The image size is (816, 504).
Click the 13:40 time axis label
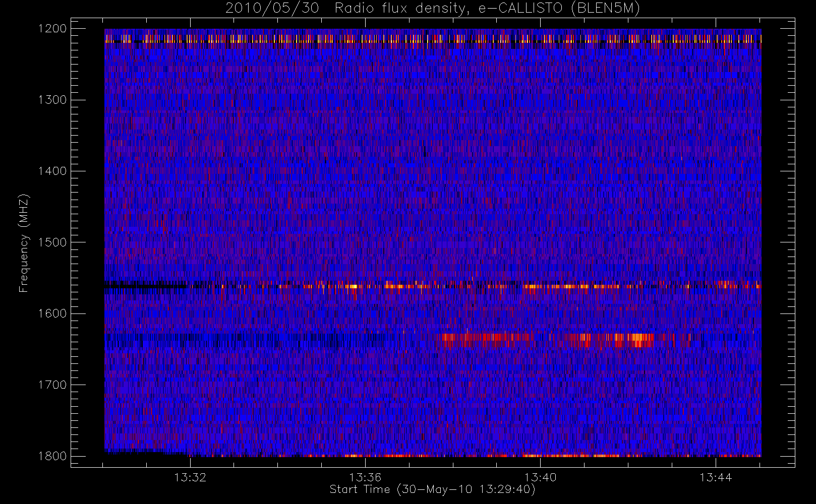coord(540,477)
